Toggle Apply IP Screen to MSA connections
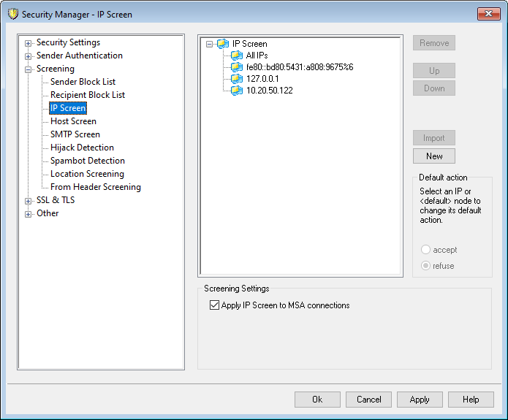Image resolution: width=508 pixels, height=420 pixels. (x=215, y=305)
